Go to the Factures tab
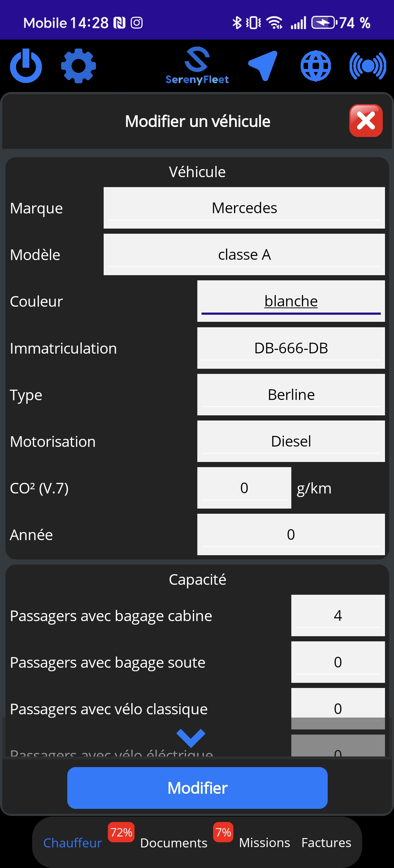394x868 pixels. (x=326, y=843)
